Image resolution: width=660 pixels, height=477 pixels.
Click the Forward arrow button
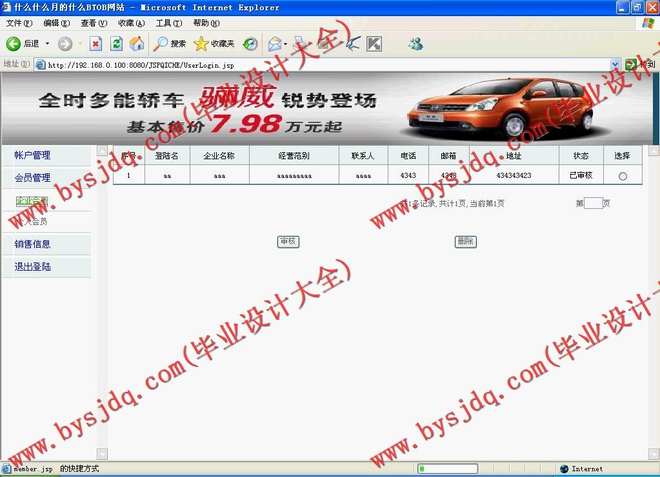click(65, 44)
